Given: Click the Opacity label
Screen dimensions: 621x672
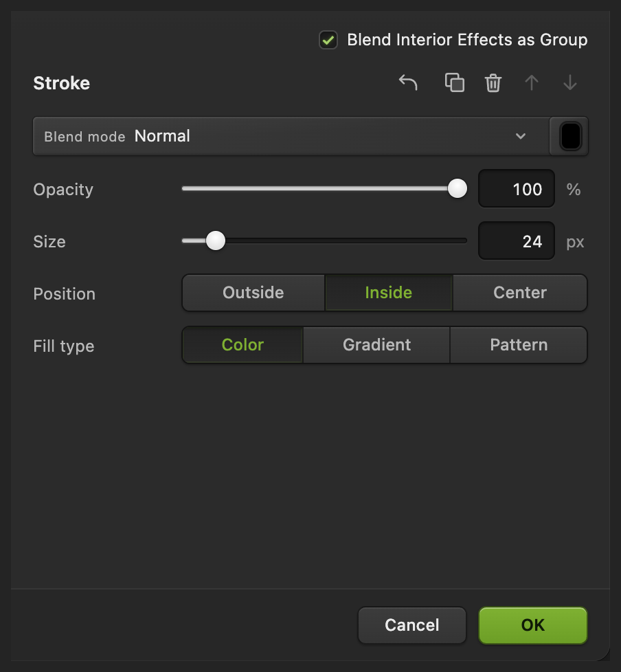Looking at the screenshot, I should click(x=63, y=190).
